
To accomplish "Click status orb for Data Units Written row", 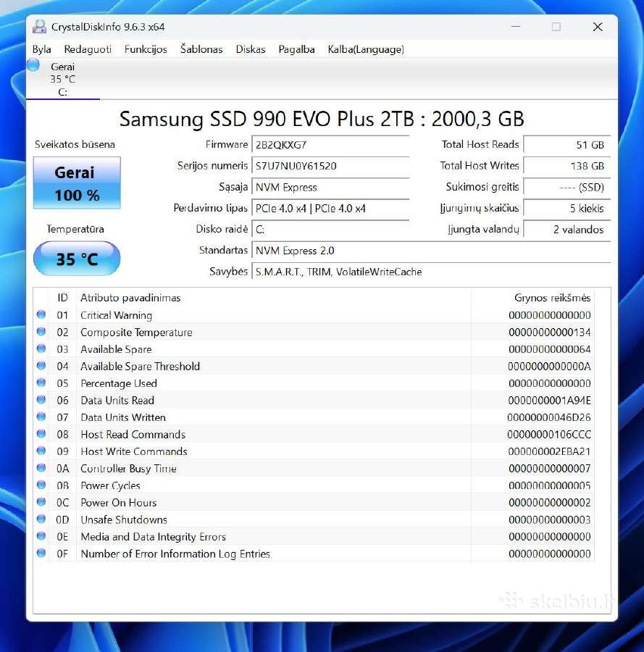I will click(41, 417).
